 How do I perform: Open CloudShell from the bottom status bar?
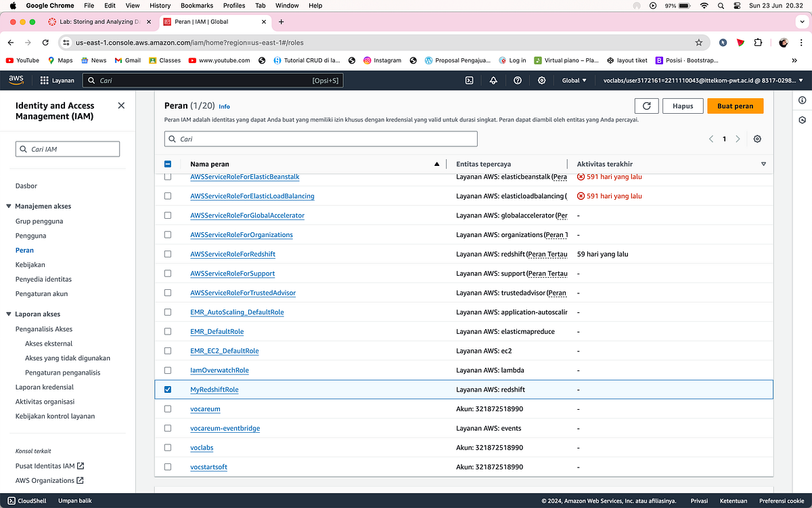click(27, 501)
